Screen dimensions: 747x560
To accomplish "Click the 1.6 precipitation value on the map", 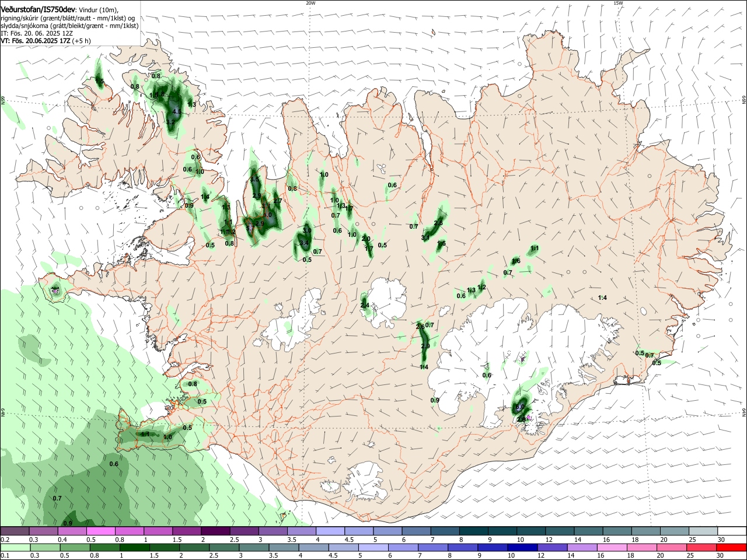I will pos(516,261).
